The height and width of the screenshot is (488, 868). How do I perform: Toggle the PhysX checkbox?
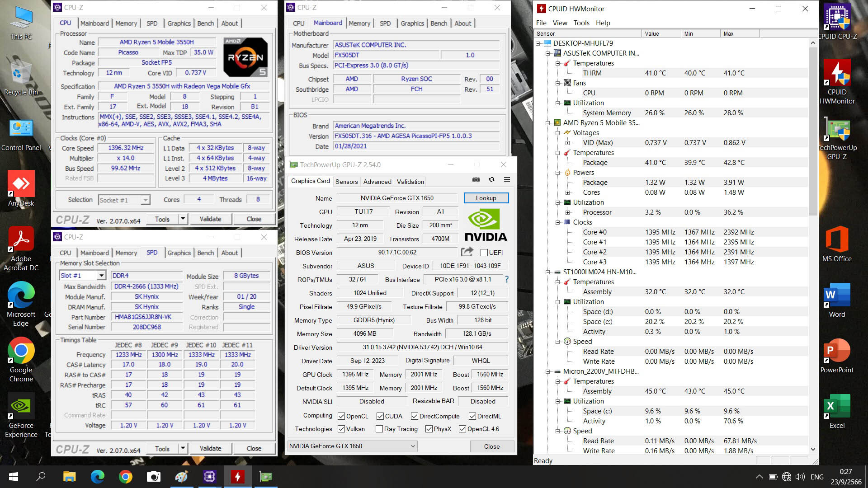(x=429, y=429)
